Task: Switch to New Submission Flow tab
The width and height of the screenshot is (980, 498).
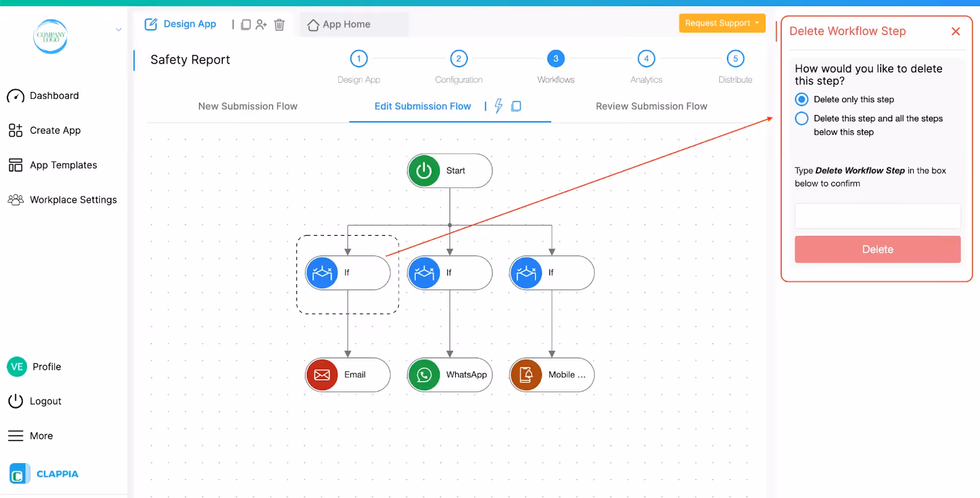Action: click(247, 107)
